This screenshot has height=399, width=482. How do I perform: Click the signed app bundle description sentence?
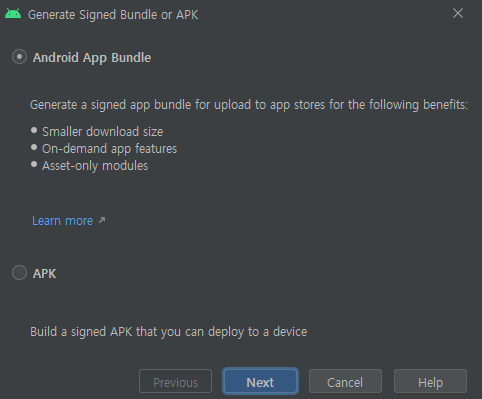[249, 105]
